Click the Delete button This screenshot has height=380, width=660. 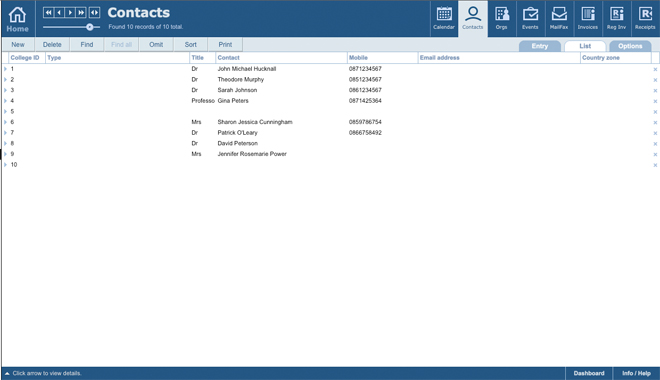coord(52,45)
